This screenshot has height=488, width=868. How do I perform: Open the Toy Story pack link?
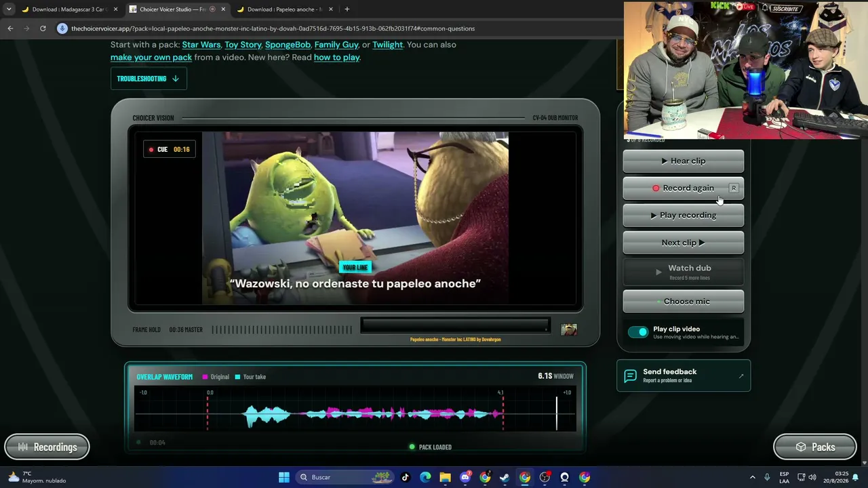243,45
